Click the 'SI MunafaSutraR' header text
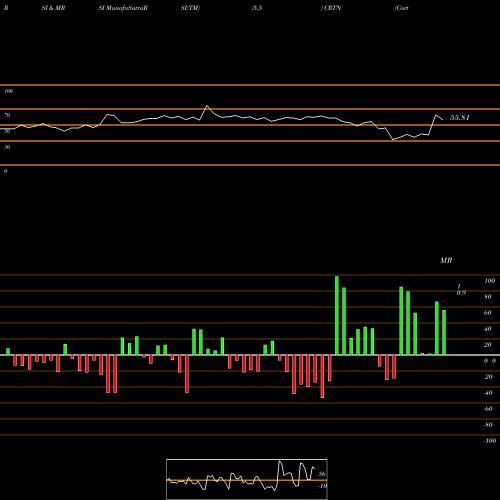Viewport: 500px width, 500px height. 123,8
